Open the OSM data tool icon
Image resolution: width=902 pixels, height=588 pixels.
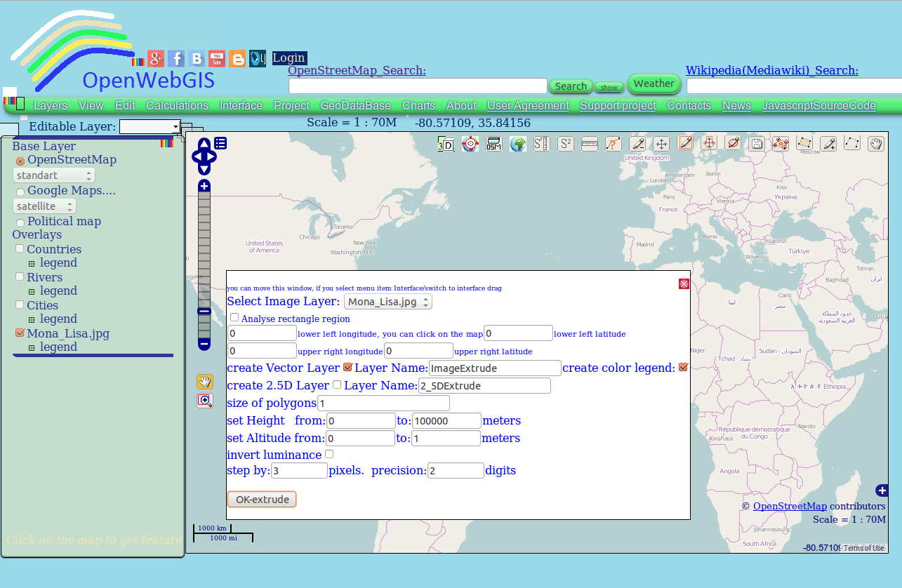pos(493,144)
